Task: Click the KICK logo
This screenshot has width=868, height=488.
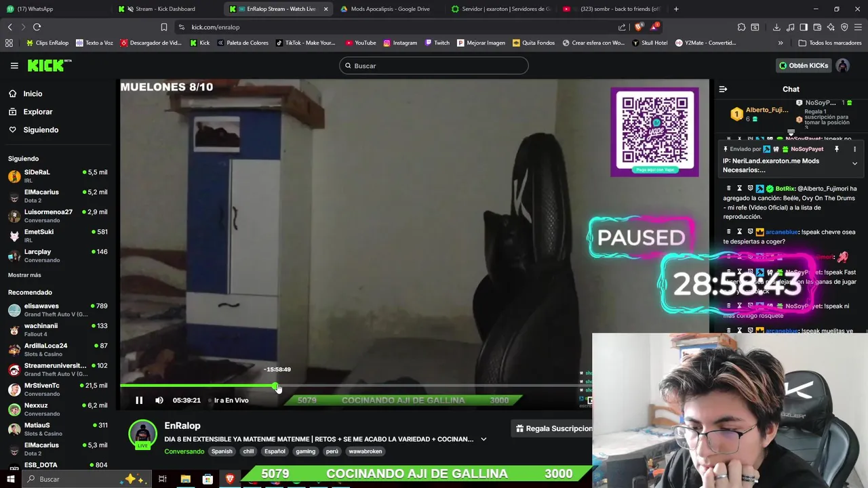Action: [49, 65]
